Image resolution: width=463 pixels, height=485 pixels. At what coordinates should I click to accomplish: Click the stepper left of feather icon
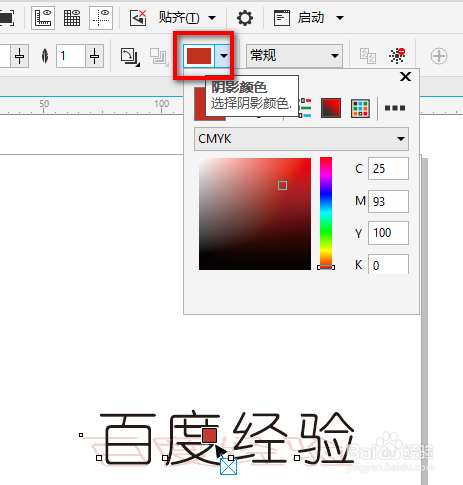pos(20,56)
